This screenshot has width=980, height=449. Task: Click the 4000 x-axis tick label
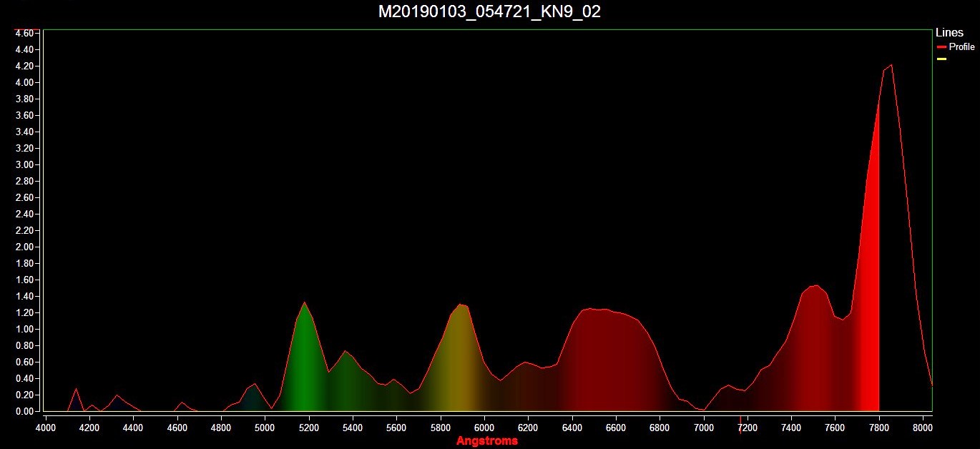coord(46,428)
